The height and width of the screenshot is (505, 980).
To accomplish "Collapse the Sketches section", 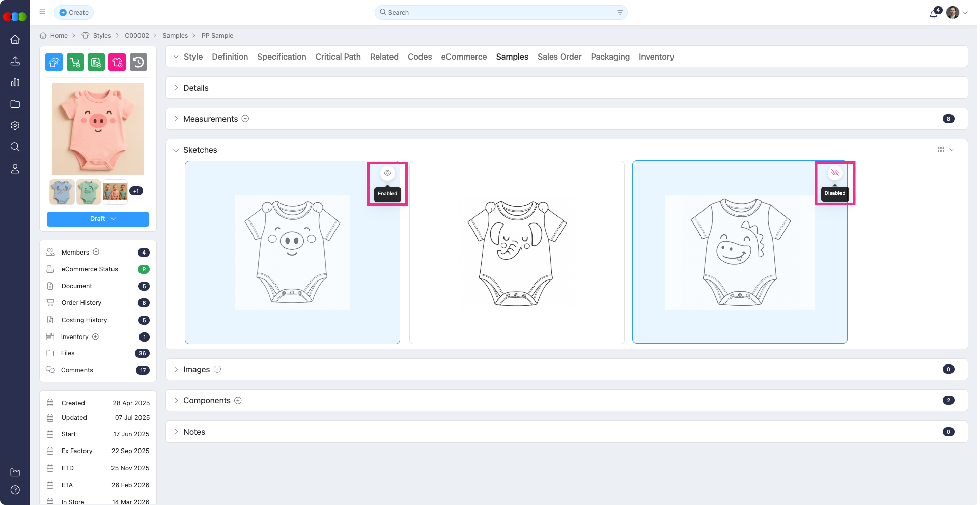I will [176, 150].
